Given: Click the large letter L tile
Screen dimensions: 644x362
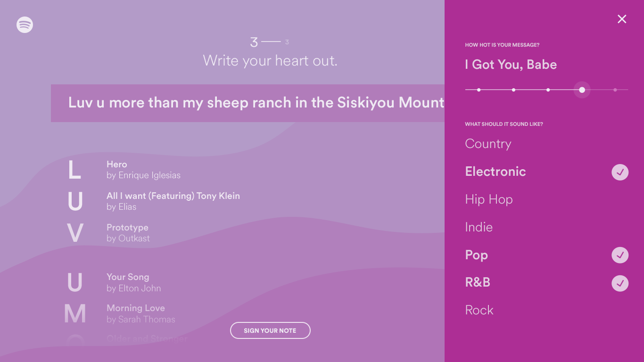Looking at the screenshot, I should tap(75, 170).
